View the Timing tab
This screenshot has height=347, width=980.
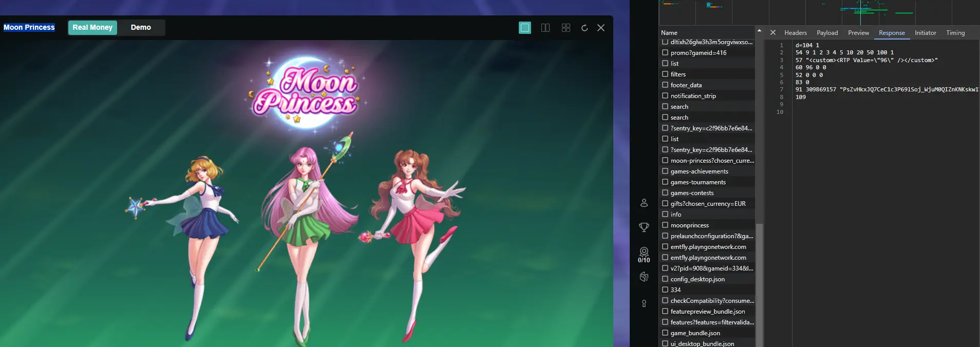pyautogui.click(x=955, y=33)
